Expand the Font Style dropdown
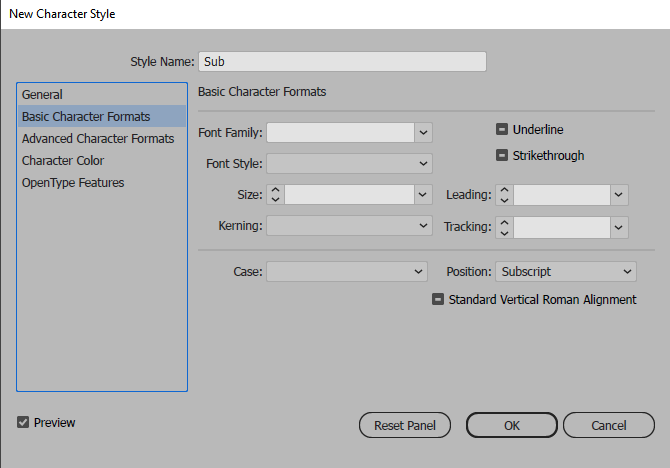Viewport: 670px width, 468px height. click(x=424, y=163)
